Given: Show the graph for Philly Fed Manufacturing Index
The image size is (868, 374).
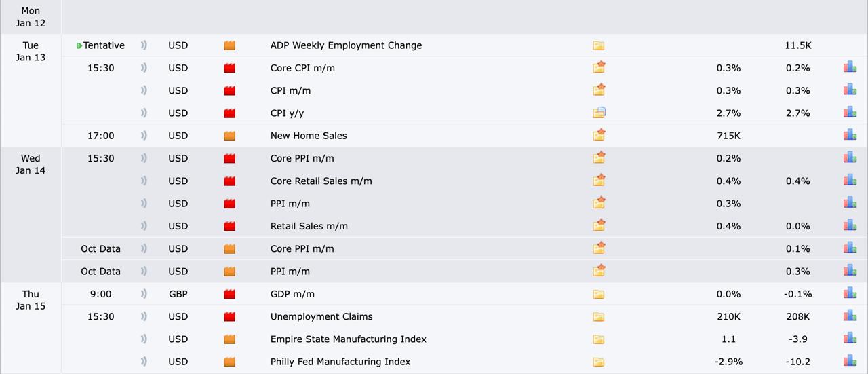Looking at the screenshot, I should pos(850,361).
